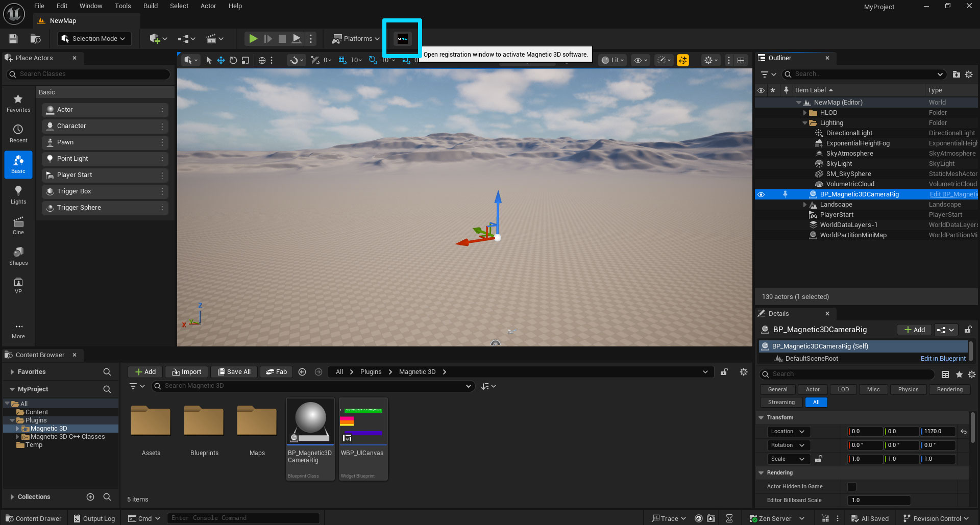Toggle visibility of BP_Magnetic3DCameraRig in Outliner
This screenshot has height=525, width=980.
(761, 194)
